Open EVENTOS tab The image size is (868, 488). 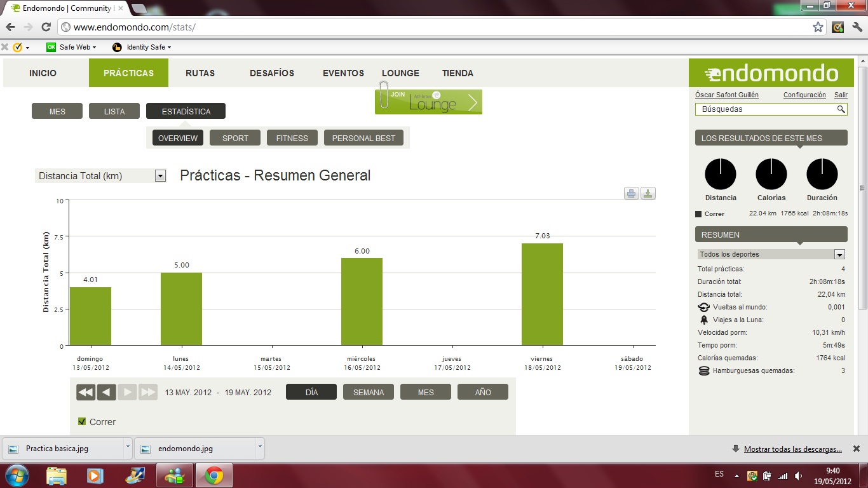tap(343, 73)
